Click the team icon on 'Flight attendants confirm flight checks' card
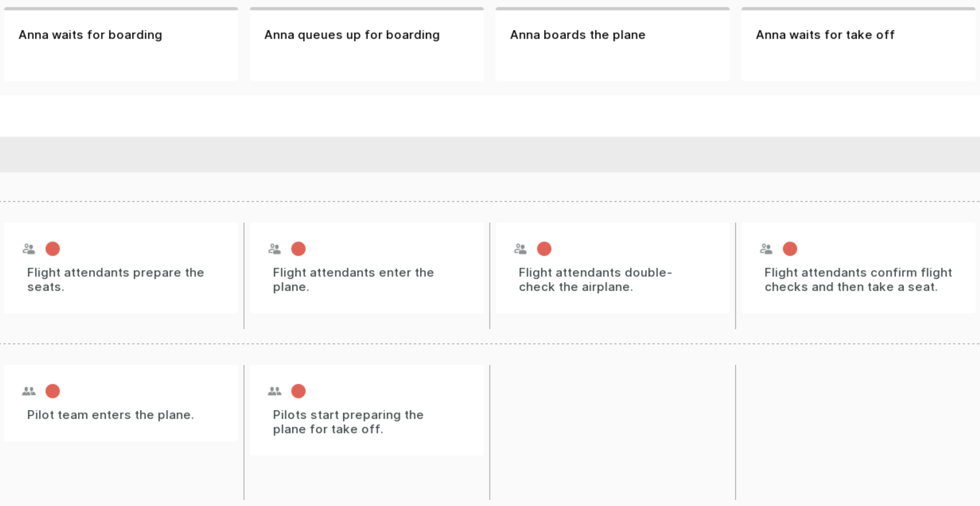Screen dimensions: 980x506 pyautogui.click(x=766, y=249)
